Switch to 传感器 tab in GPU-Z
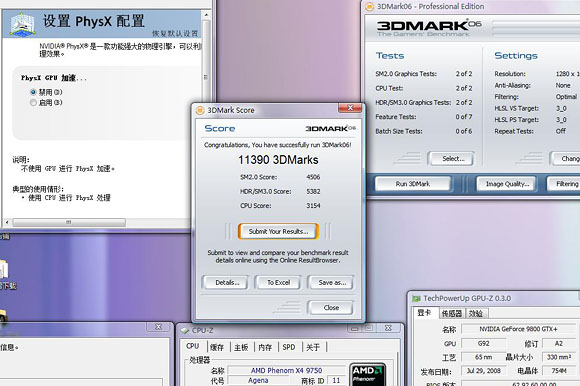Screen dimensions: 580x386 (x=451, y=314)
